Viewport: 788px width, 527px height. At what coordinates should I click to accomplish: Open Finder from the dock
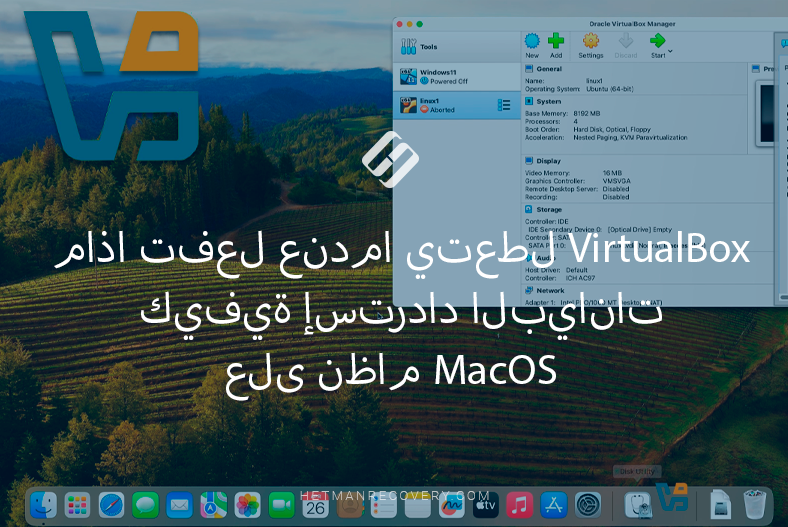pyautogui.click(x=43, y=505)
